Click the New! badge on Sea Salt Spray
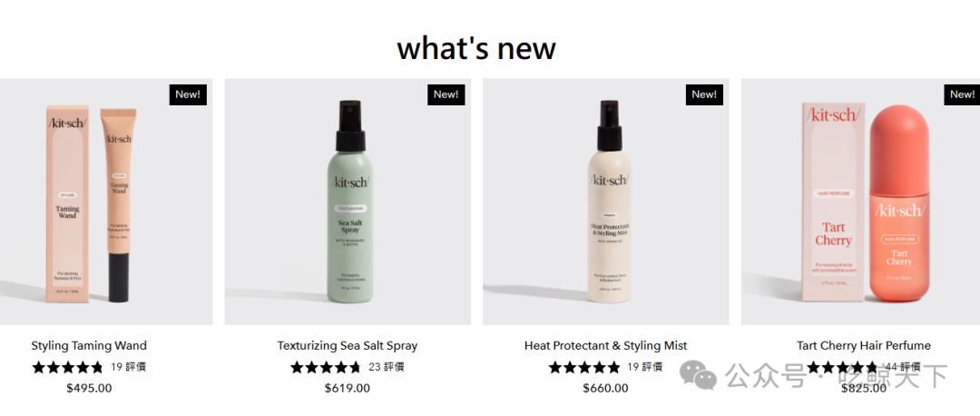This screenshot has height=416, width=980. [446, 94]
